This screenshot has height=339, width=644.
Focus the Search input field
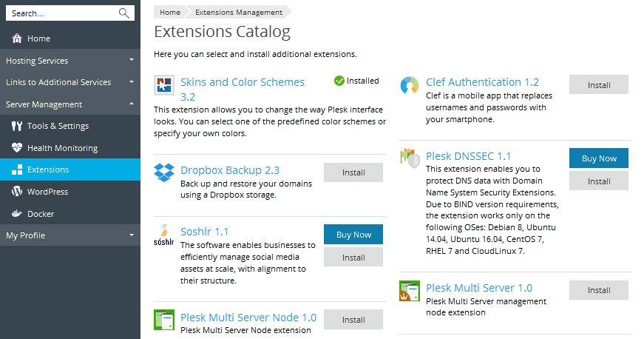(x=63, y=13)
